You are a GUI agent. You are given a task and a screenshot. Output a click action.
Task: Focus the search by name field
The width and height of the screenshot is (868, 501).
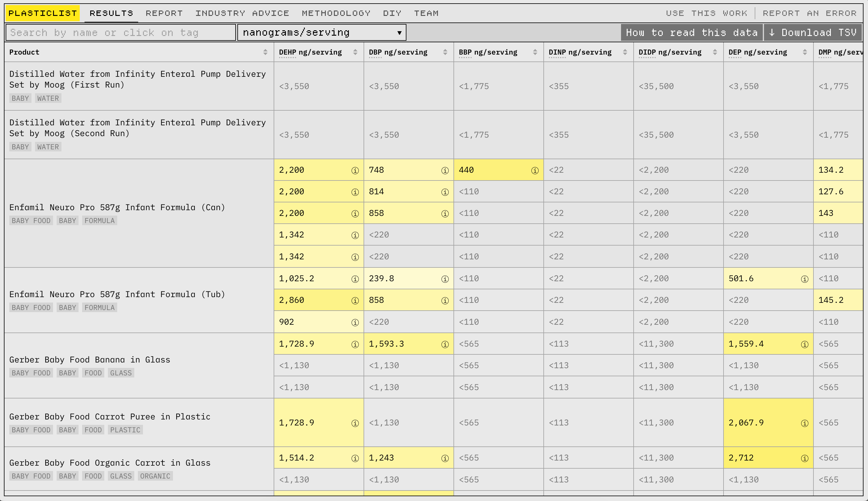click(121, 33)
